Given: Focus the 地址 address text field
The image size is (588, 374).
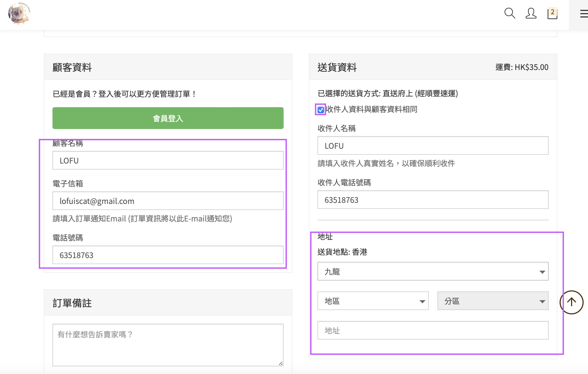Looking at the screenshot, I should coord(433,330).
